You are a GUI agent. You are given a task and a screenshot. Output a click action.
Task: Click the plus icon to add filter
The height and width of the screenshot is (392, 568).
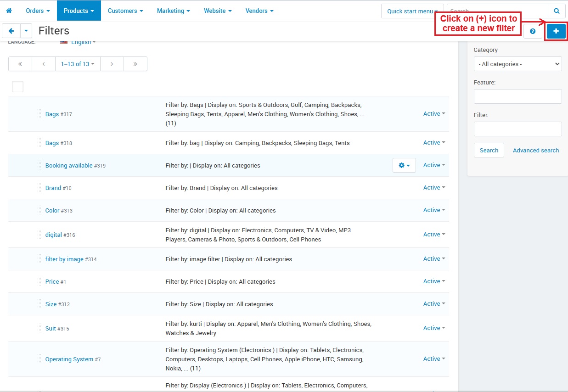click(x=556, y=31)
